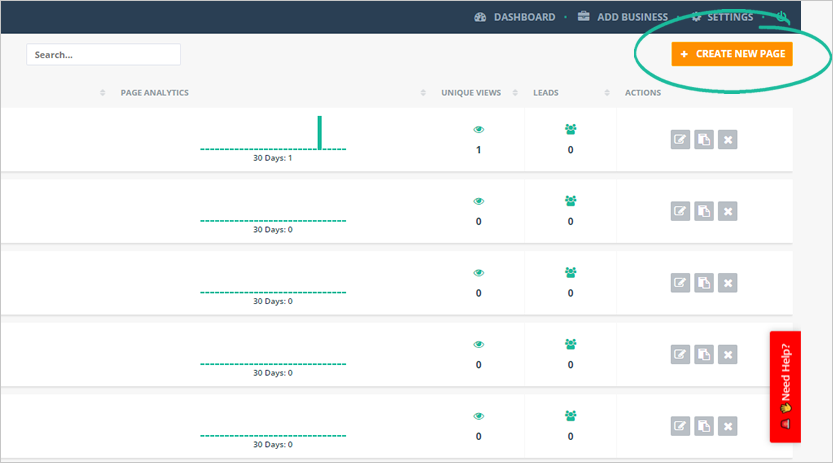Screen dimensions: 833x463
Task: Go to Settings in the top bar
Action: coord(721,17)
